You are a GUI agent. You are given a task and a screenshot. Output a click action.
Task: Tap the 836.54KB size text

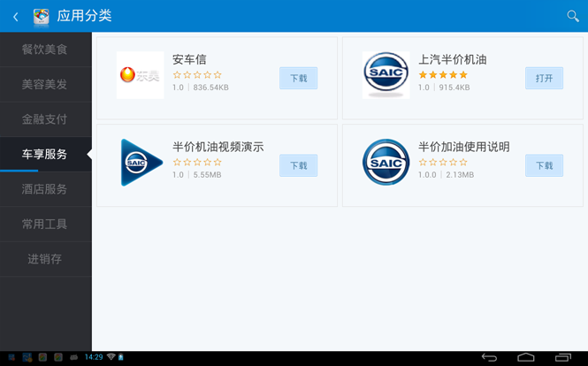[x=210, y=88]
